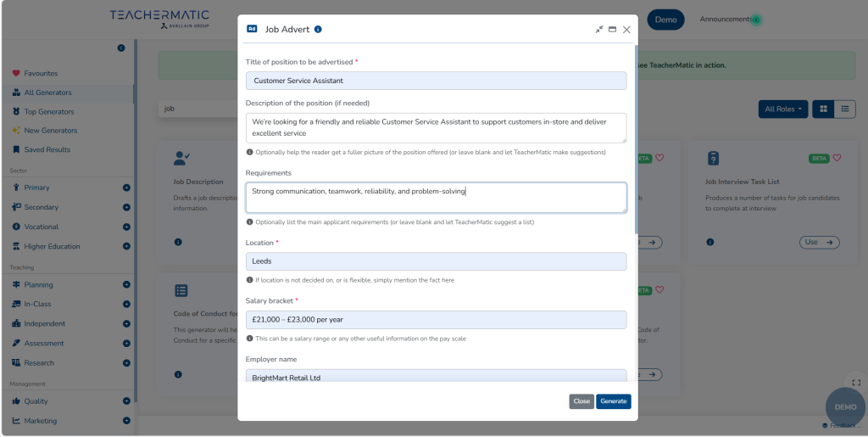Expand the Research category plus icon
The width and height of the screenshot is (868, 437).
click(x=127, y=363)
